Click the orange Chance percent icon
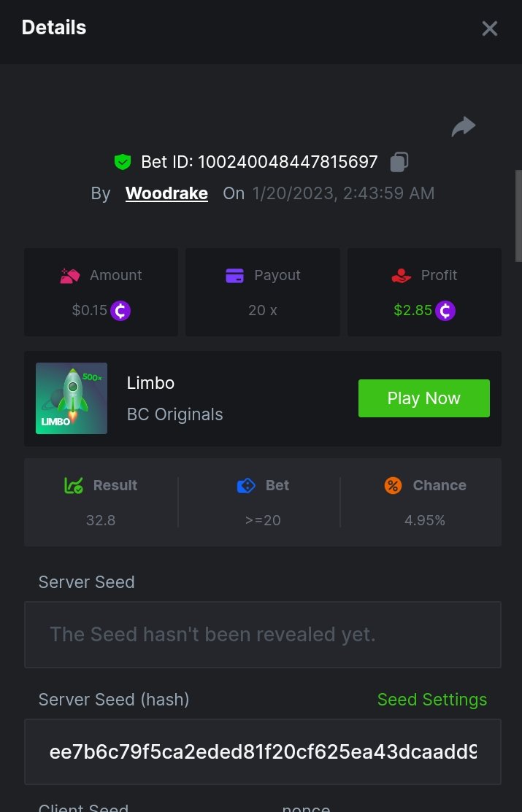522x812 pixels. (x=393, y=485)
